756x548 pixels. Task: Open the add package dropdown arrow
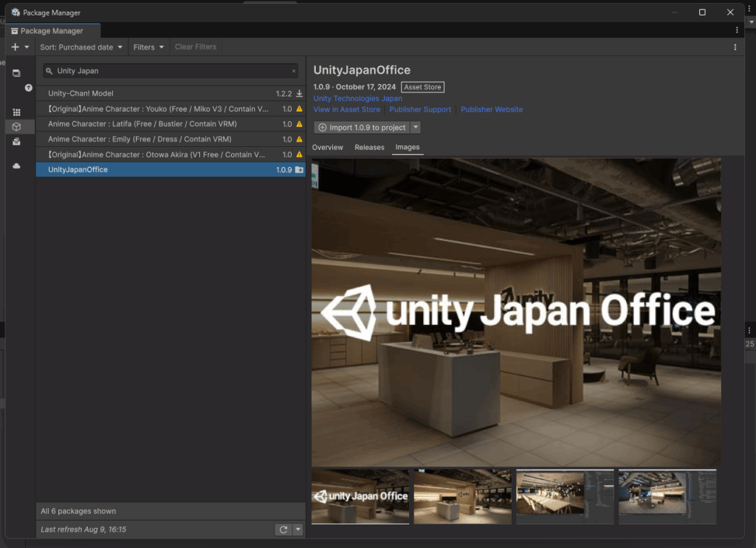click(x=27, y=47)
